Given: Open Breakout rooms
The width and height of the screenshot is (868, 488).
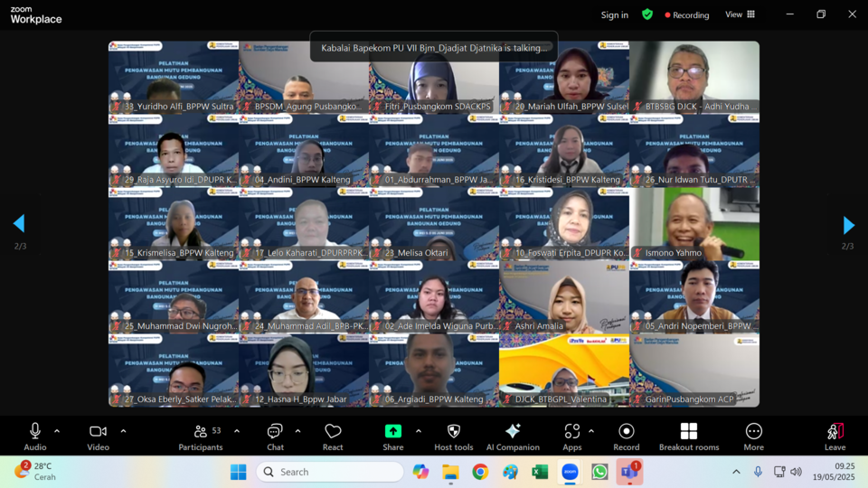Looking at the screenshot, I should 689,436.
